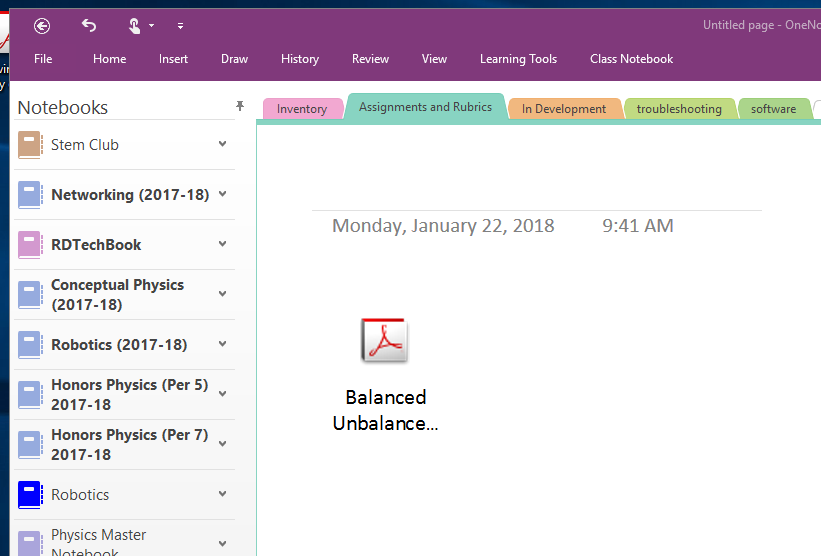The image size is (821, 556).
Task: Expand Honors Physics (Per 5) chevron
Action: tap(223, 394)
